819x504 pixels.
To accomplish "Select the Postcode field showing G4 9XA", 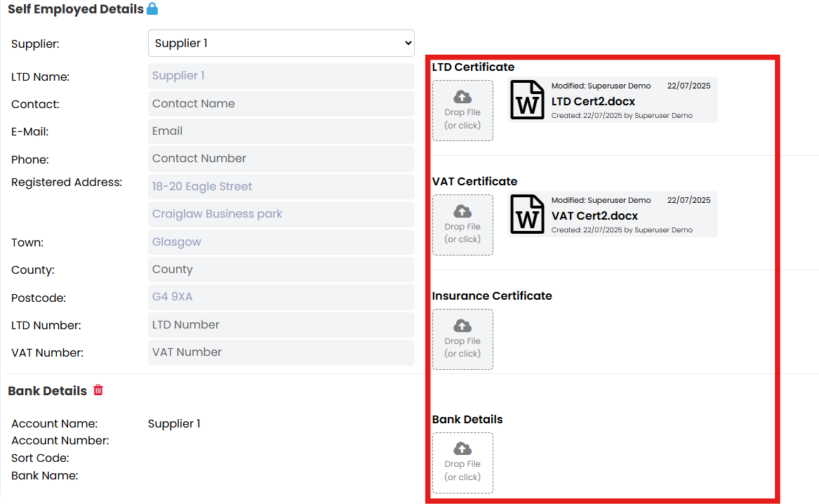I will click(281, 297).
